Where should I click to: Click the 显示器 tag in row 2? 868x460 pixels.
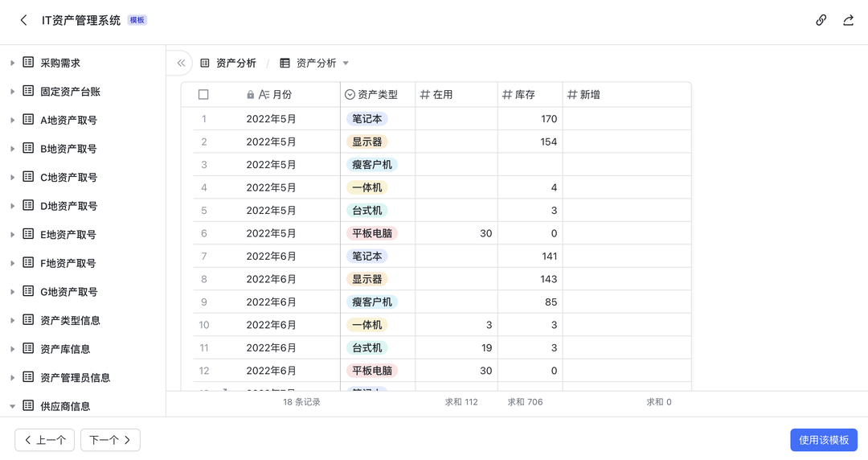tap(367, 142)
